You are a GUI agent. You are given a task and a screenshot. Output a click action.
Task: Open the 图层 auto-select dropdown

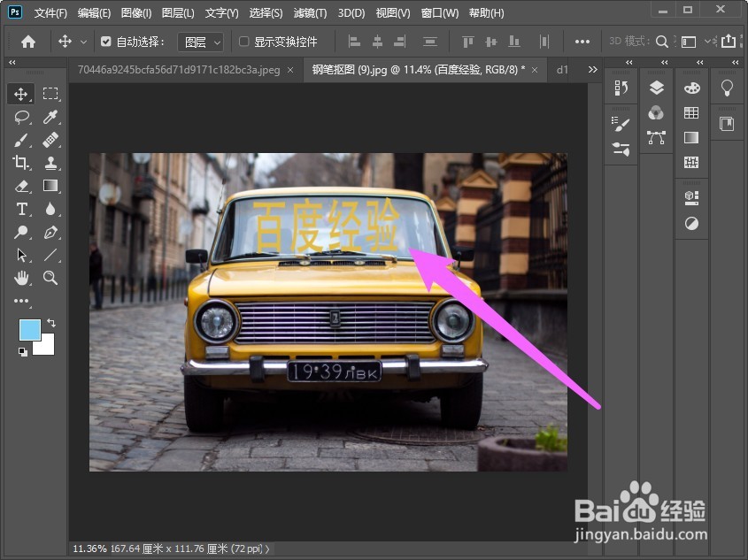click(200, 42)
